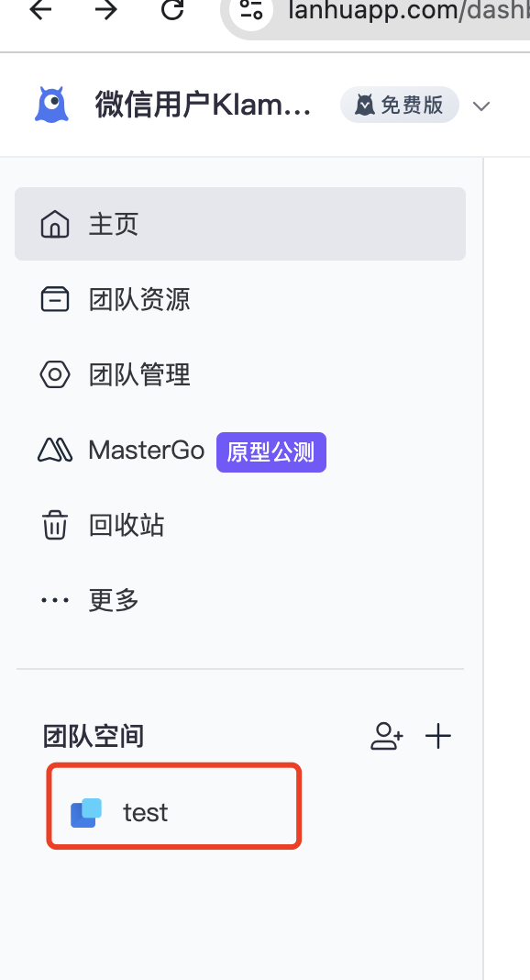
Task: Expand the account dropdown chevron
Action: pyautogui.click(x=480, y=106)
